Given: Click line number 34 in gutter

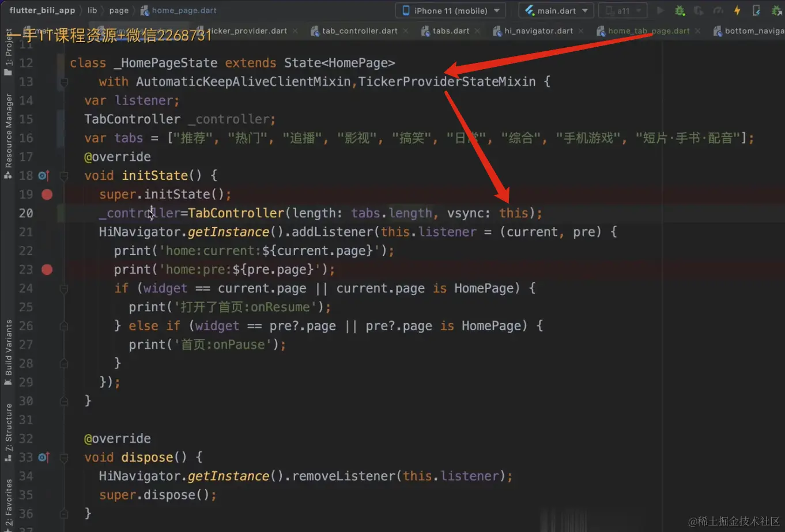Looking at the screenshot, I should [26, 476].
